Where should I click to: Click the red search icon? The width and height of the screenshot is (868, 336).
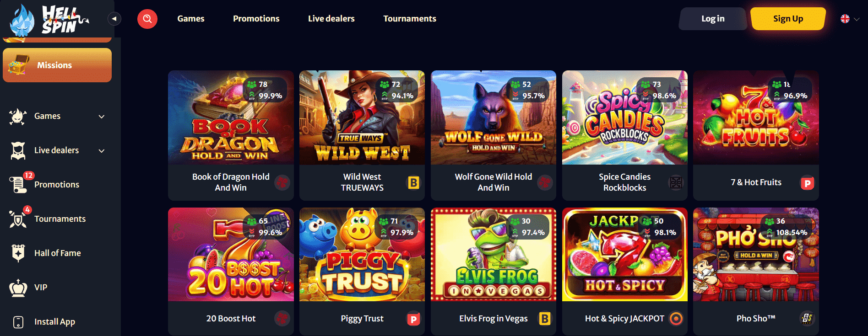[147, 19]
